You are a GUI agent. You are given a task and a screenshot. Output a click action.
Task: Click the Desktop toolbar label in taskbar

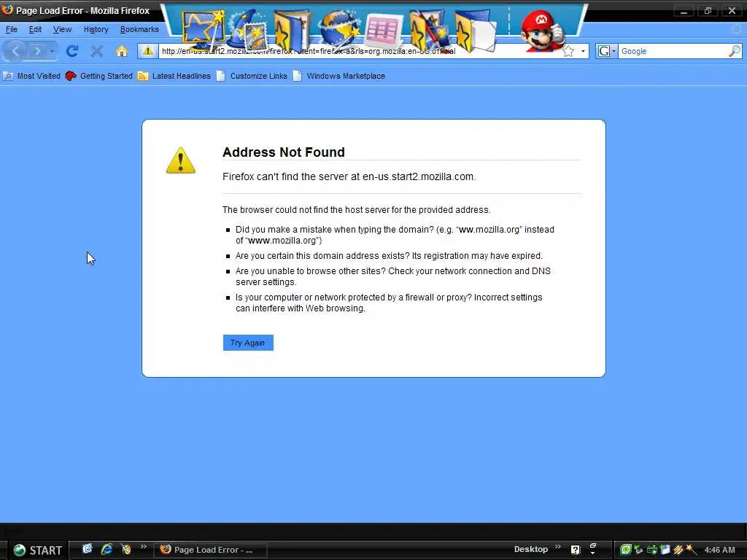click(x=531, y=550)
